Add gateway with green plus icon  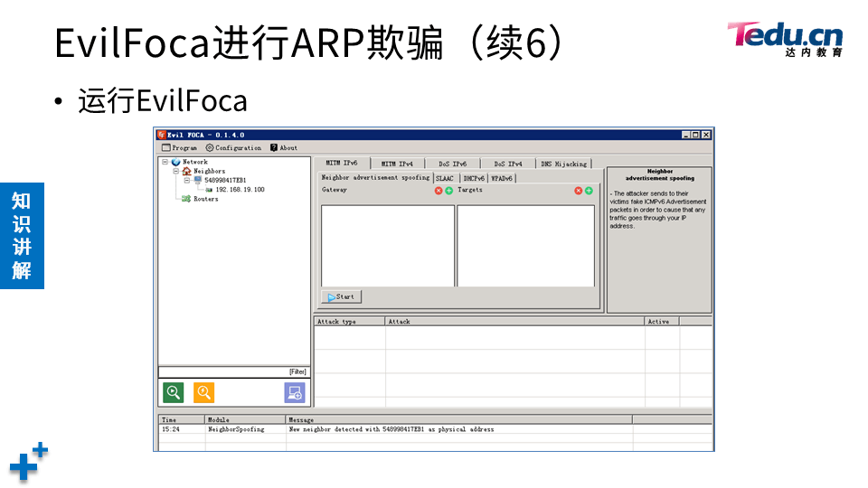tap(449, 191)
